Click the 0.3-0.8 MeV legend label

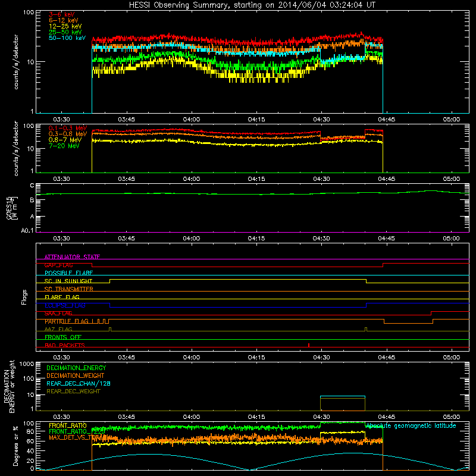pos(68,134)
